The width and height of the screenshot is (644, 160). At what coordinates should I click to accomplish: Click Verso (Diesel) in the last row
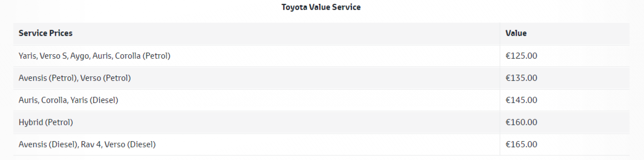point(130,144)
